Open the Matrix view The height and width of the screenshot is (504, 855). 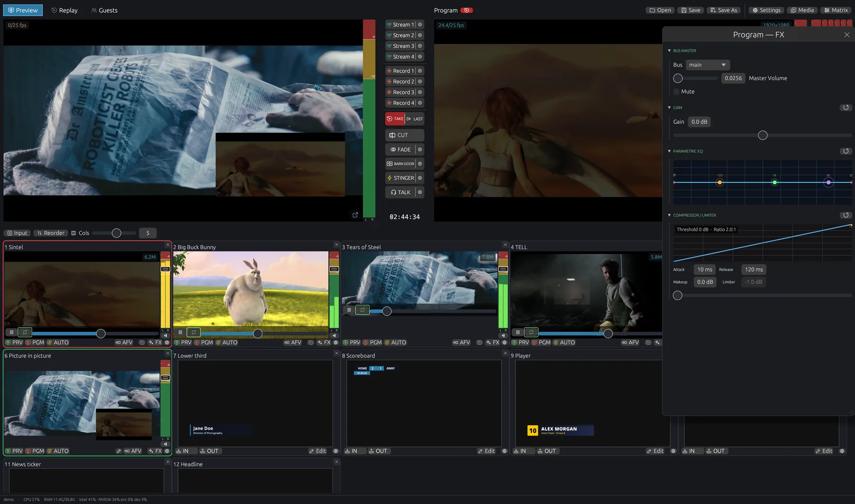(x=836, y=10)
